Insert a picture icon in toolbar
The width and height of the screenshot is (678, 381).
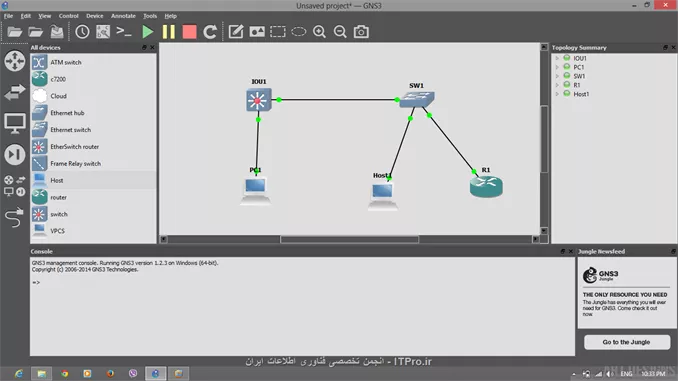point(257,32)
